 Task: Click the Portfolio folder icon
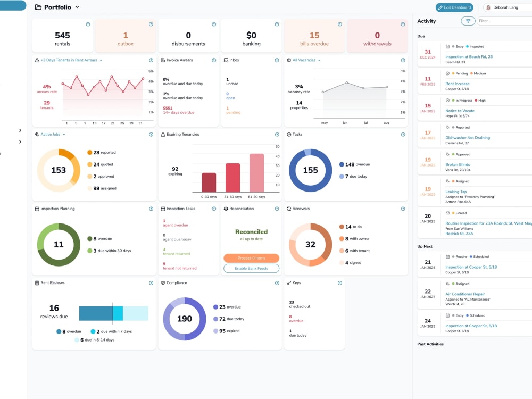click(38, 7)
